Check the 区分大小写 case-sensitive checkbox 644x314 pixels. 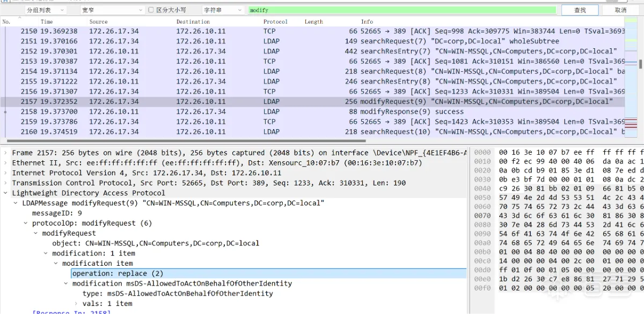151,10
